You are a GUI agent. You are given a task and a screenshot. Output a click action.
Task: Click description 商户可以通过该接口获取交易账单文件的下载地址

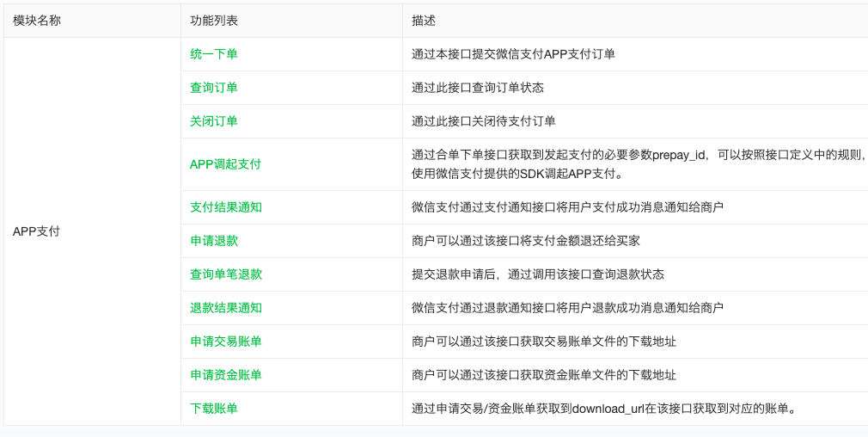coord(544,342)
